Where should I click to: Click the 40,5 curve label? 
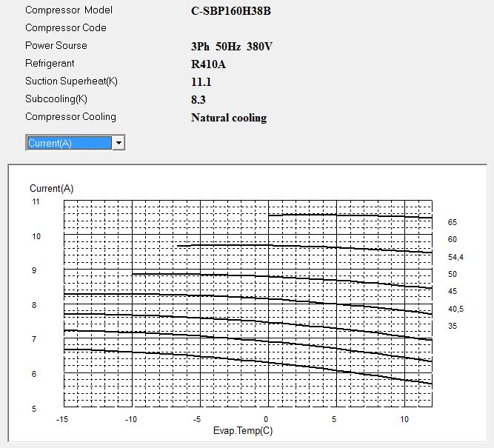(x=455, y=309)
